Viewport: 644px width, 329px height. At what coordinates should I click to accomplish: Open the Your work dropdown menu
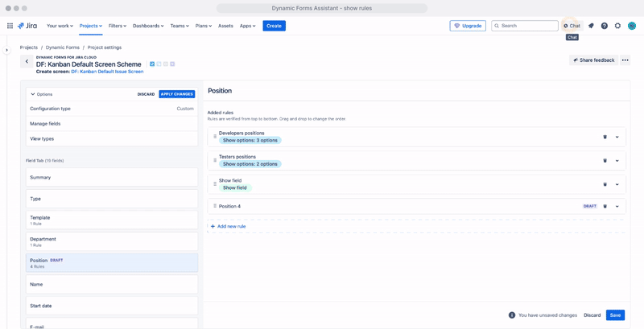(x=60, y=26)
